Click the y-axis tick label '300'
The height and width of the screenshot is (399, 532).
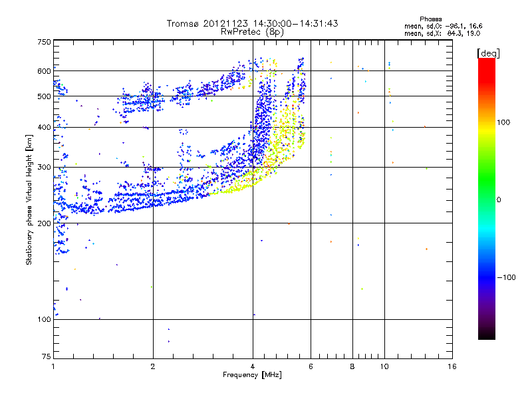coord(44,168)
